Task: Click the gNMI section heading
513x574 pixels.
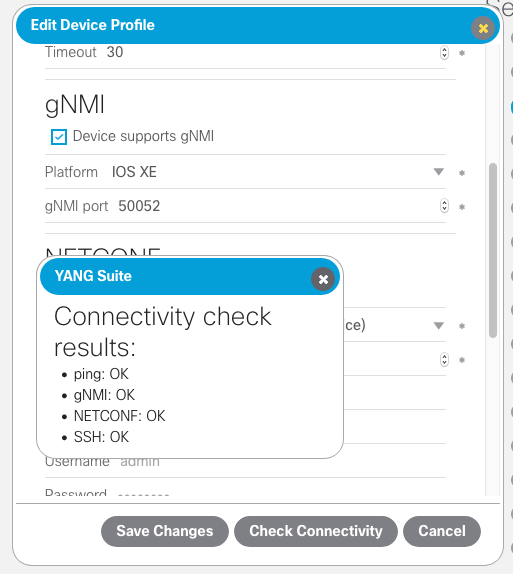Action: click(75, 105)
